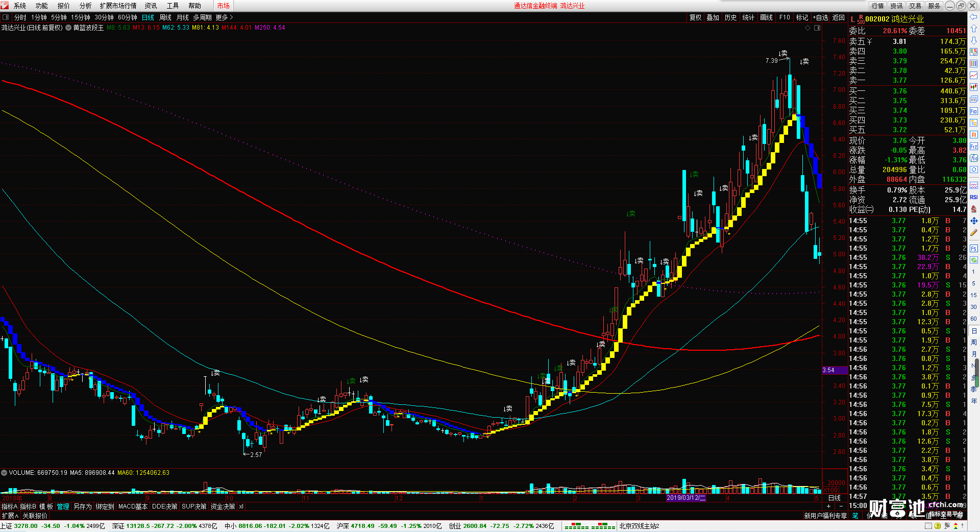980x532 pixels.
Task: Click the red app logo icon top-left
Action: pos(5,6)
